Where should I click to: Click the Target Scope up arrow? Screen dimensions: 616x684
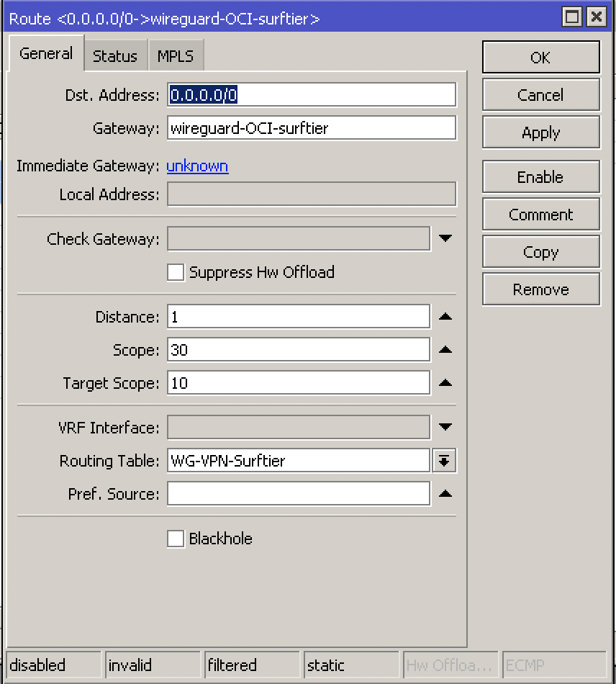click(x=444, y=383)
